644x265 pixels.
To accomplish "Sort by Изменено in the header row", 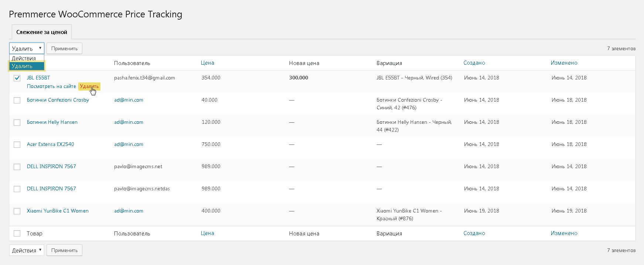I will (x=564, y=63).
